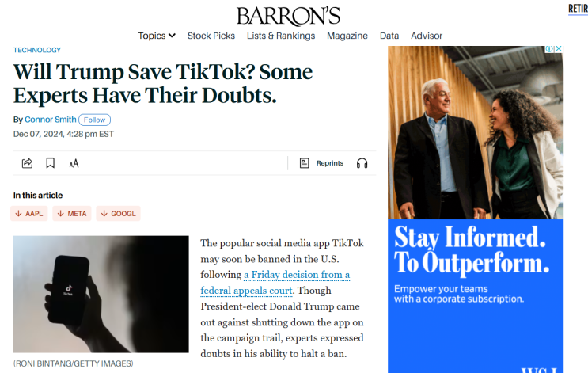
Task: Click the AAPL ticker chip
Action: point(29,214)
